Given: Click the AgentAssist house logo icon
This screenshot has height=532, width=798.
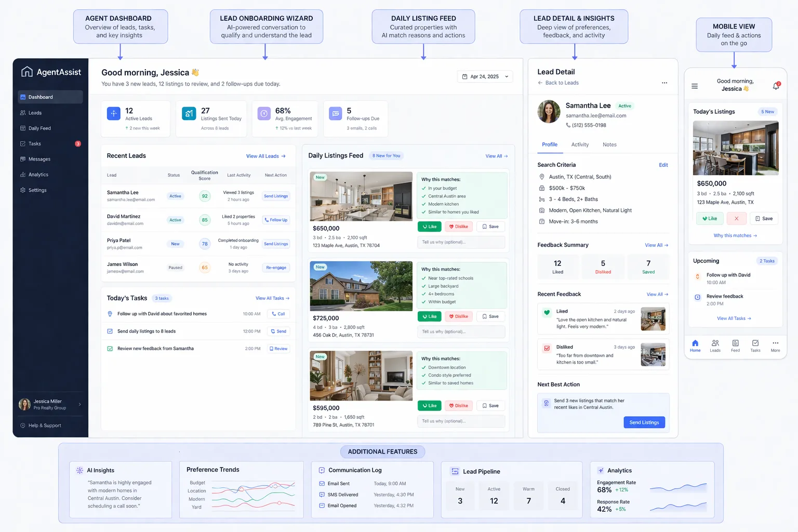Looking at the screenshot, I should (x=27, y=72).
